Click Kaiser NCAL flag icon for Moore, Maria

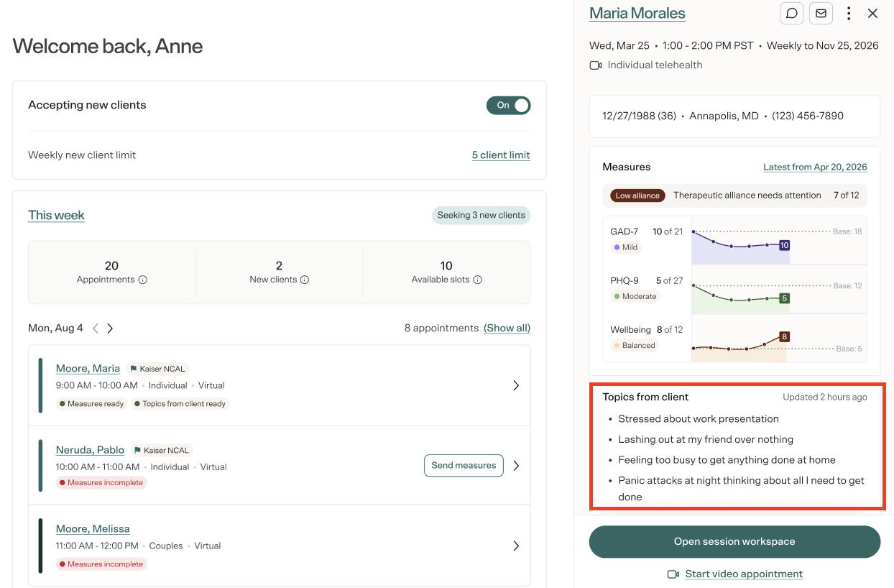[133, 369]
